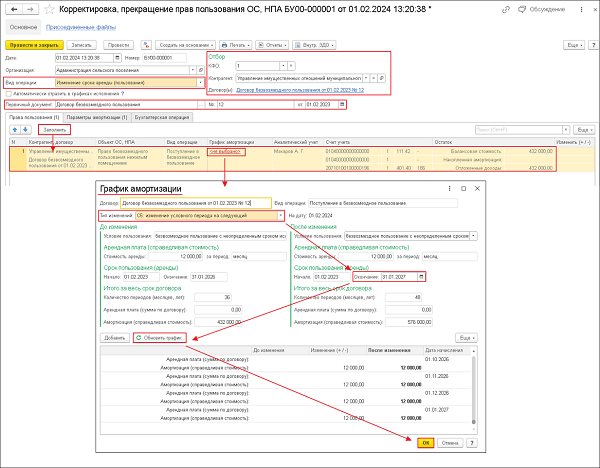Open the Контрагент dropdown in Отбор
This screenshot has width=600, height=468.
coord(368,76)
